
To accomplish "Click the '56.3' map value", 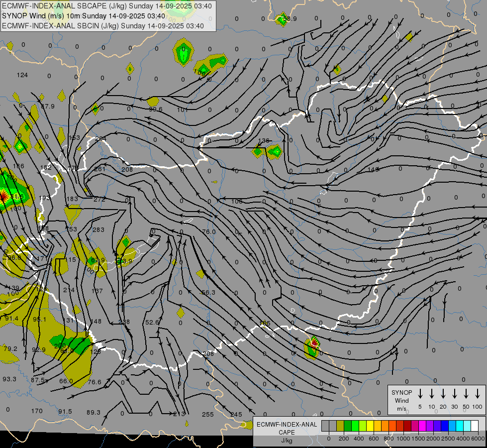I will [x=208, y=292].
